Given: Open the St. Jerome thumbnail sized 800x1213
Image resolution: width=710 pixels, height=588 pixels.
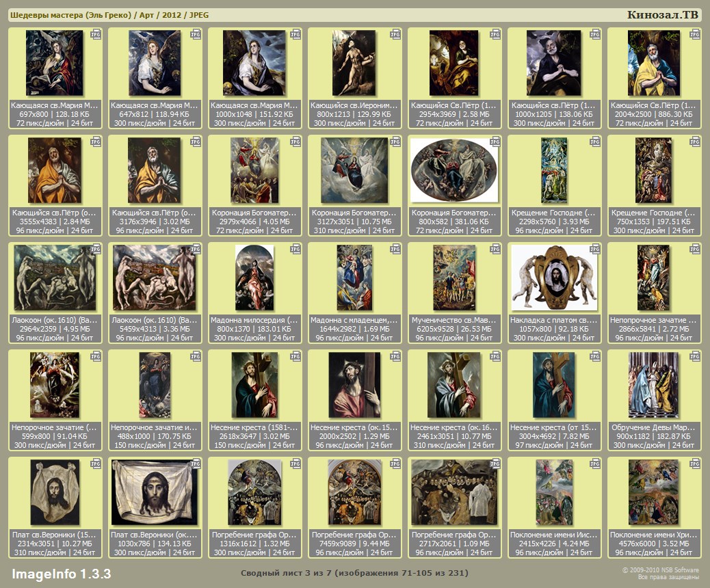Looking at the screenshot, I should coord(354,63).
